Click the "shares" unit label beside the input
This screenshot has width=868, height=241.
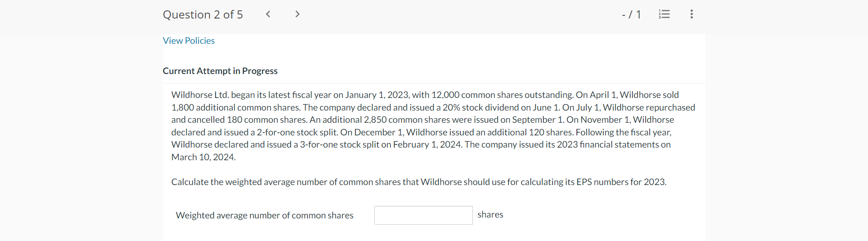coord(490,215)
